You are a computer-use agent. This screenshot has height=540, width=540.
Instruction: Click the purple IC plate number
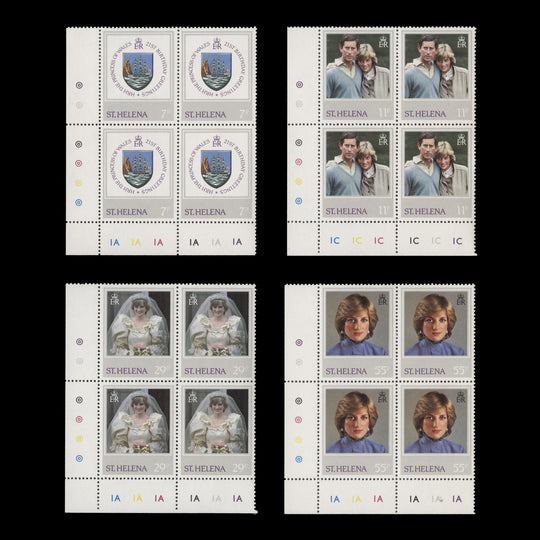point(457,241)
